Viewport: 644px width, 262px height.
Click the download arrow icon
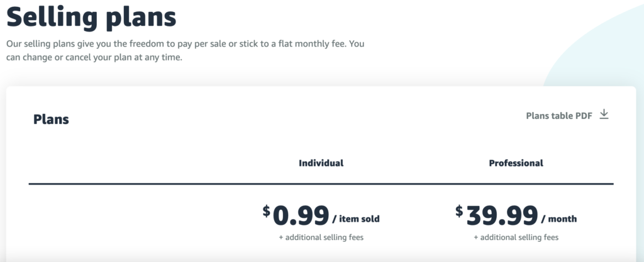coord(604,115)
